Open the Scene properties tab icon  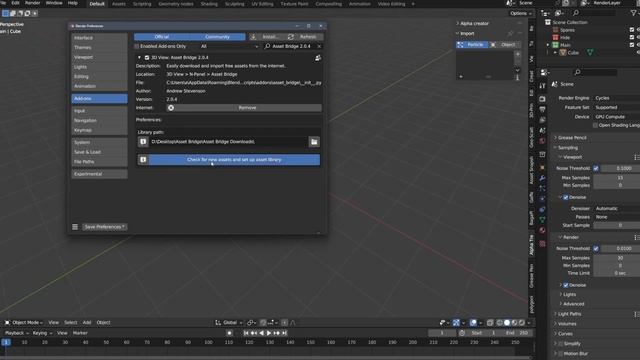pyautogui.click(x=542, y=130)
